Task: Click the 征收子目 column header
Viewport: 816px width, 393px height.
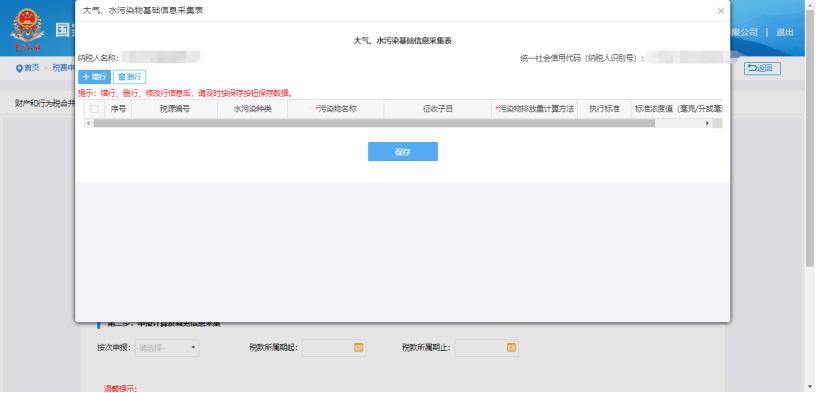Action: coord(438,109)
